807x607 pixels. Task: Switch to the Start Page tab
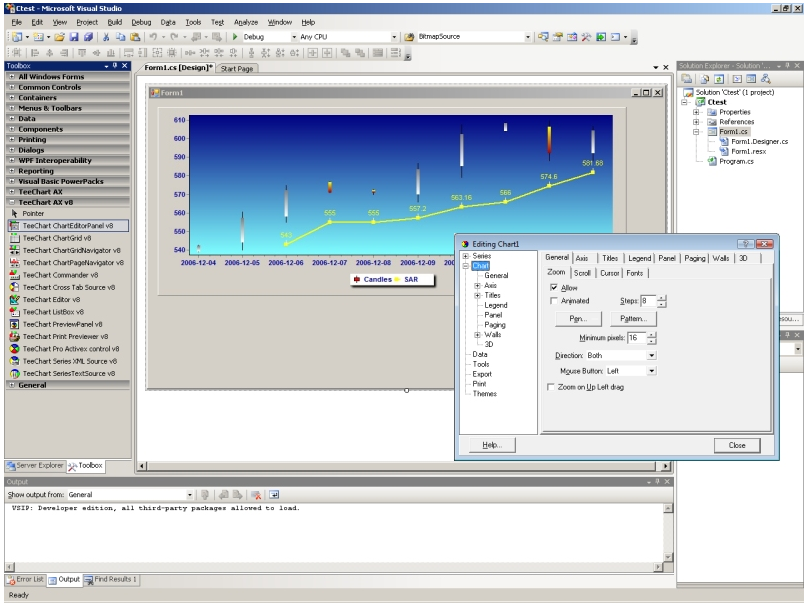click(x=237, y=68)
